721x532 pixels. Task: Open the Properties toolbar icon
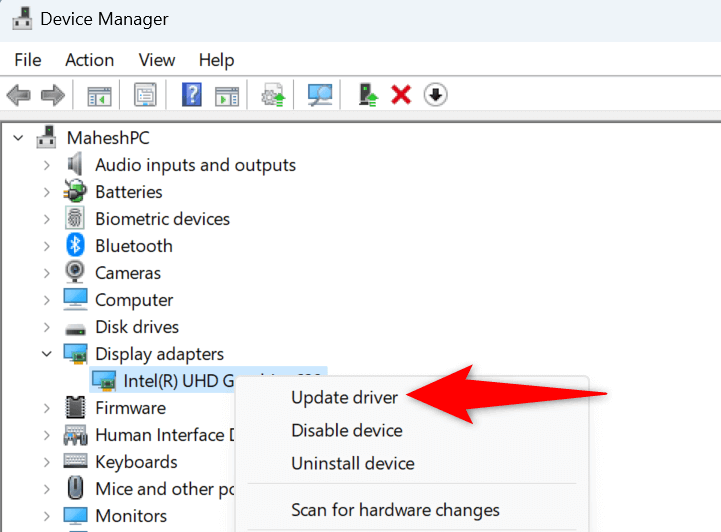tap(145, 95)
